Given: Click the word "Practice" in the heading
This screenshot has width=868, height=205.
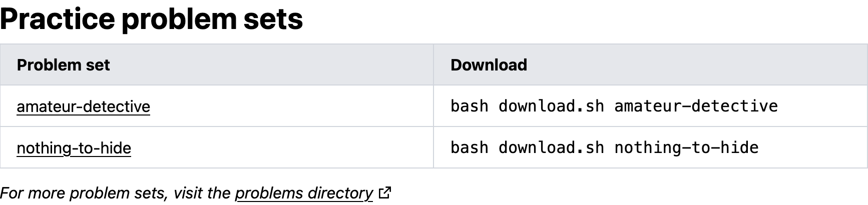Looking at the screenshot, I should 58,19.
